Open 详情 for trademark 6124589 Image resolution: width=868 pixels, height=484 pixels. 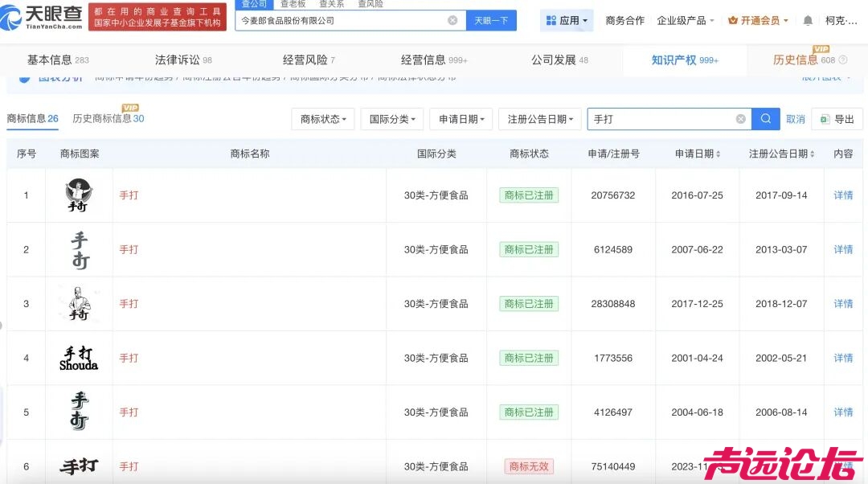click(843, 249)
